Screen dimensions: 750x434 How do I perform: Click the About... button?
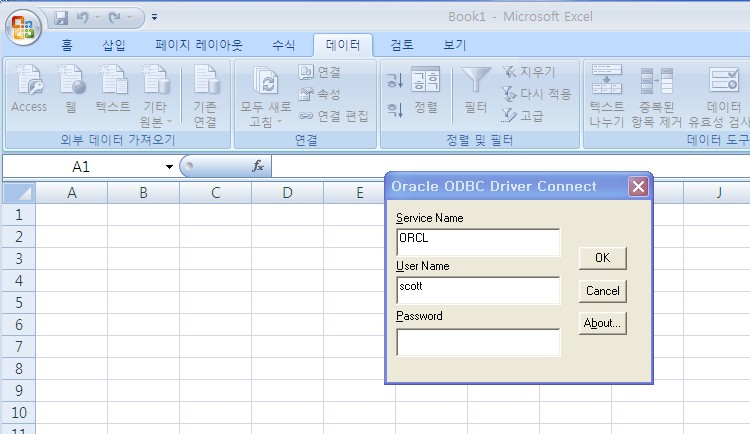pos(603,323)
